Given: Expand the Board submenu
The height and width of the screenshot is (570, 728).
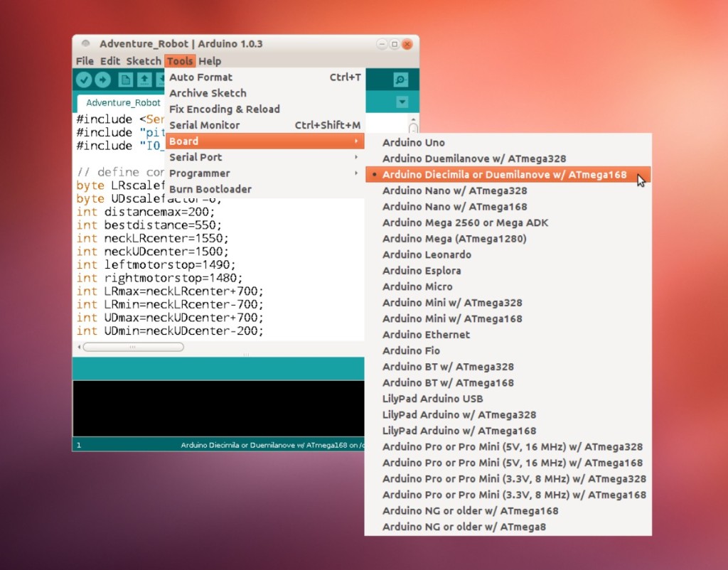Looking at the screenshot, I should pos(265,141).
